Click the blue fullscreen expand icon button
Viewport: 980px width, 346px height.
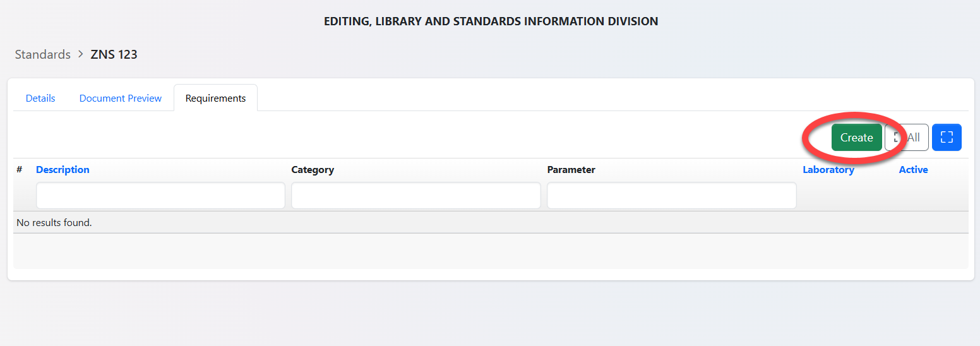tap(946, 138)
